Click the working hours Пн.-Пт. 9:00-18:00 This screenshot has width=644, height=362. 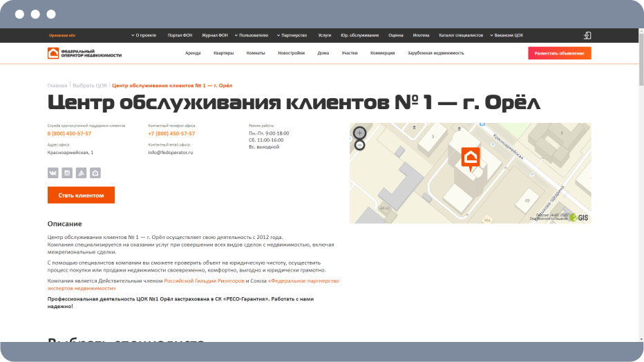[x=269, y=133]
